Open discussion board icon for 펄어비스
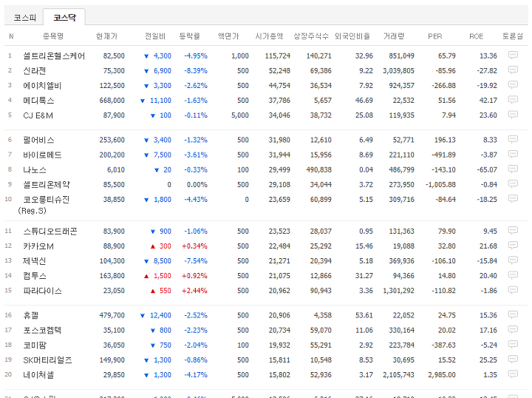 513,139
